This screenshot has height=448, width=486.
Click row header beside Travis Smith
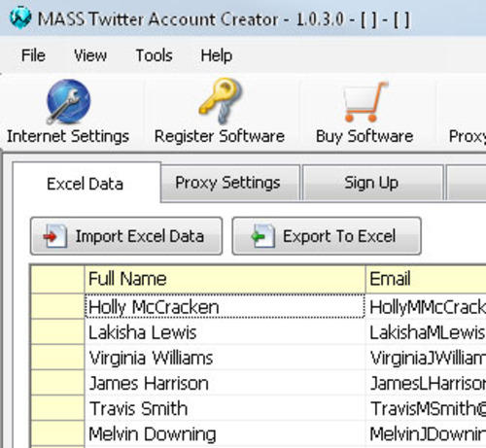point(57,408)
